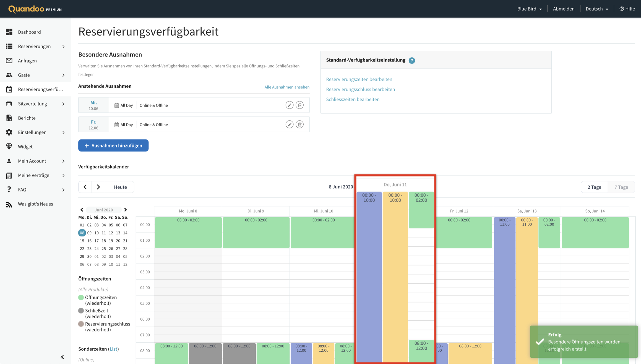Image resolution: width=641 pixels, height=364 pixels.
Task: Click the Di, Juni 9 00:00 - 02:00 block
Action: (256, 233)
